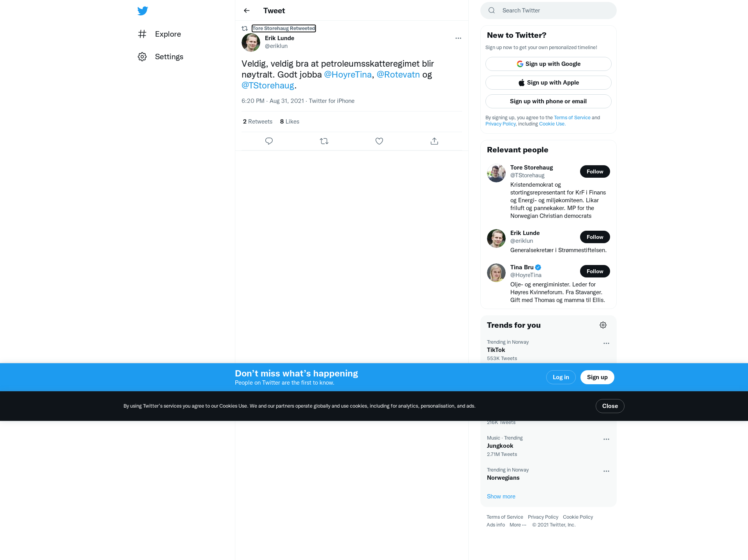Sign up with Google
The image size is (748, 560).
pyautogui.click(x=548, y=64)
